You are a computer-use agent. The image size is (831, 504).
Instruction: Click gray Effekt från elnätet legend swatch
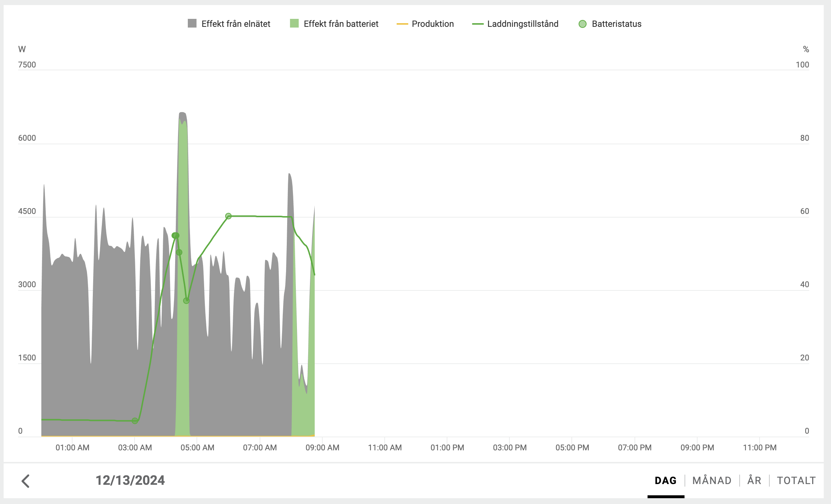[192, 24]
